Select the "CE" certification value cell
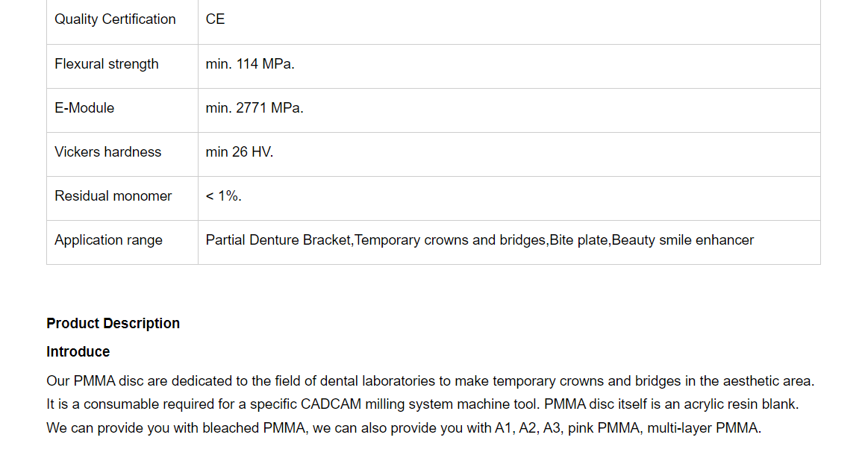Screen dimensions: 868x461 [x=215, y=19]
